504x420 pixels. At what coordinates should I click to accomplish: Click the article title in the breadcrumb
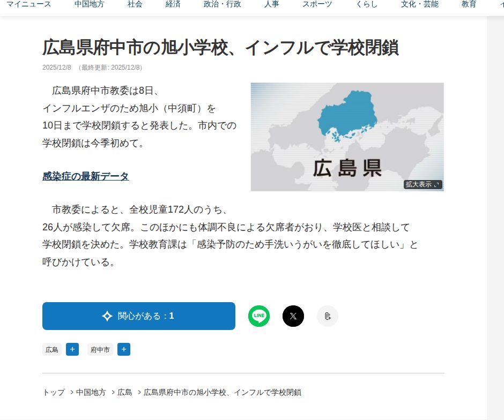click(x=223, y=392)
